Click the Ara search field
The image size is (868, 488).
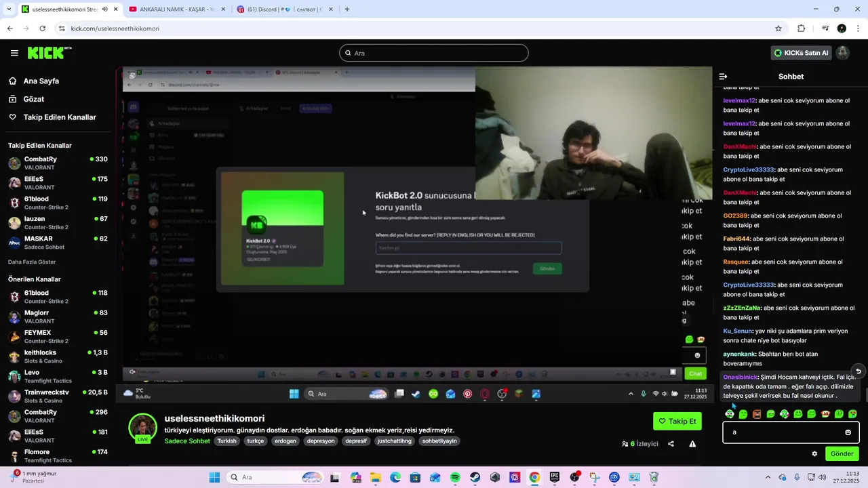point(434,53)
